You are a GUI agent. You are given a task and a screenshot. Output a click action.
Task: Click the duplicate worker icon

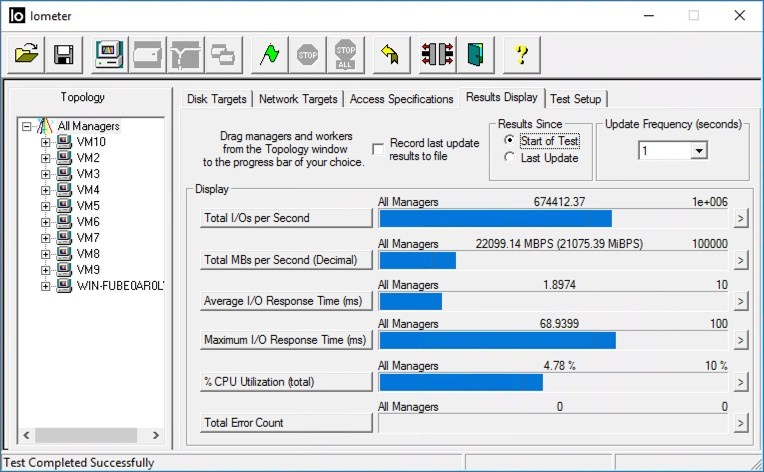coord(223,55)
